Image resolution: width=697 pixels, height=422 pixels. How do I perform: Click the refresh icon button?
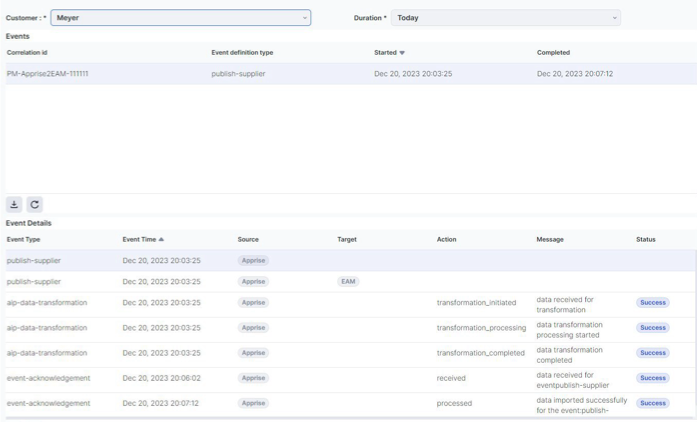tap(34, 204)
